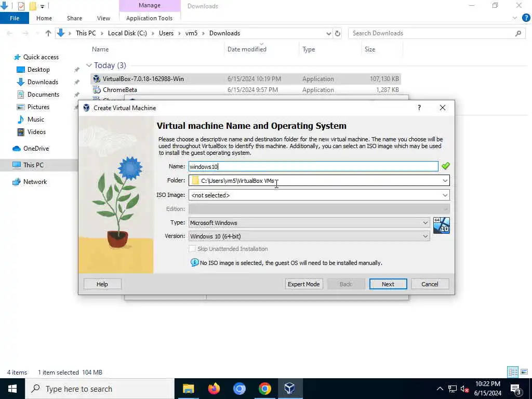Open the Home ribbon tab
Viewport: 532px width, 399px height.
(x=44, y=18)
